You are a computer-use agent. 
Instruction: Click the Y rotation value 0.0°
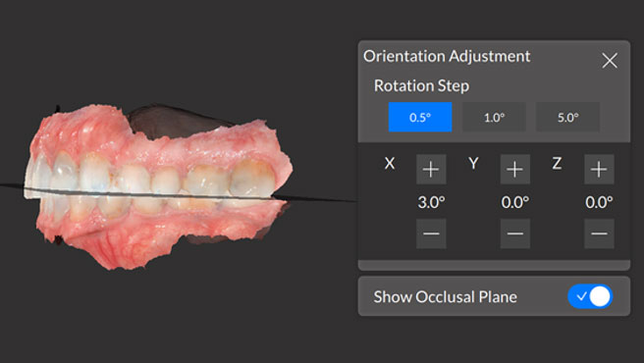point(515,202)
